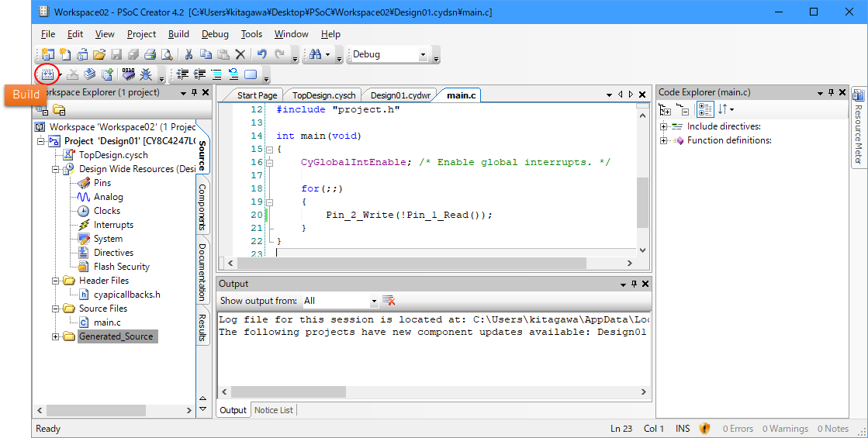Click the Build project toolbar icon
This screenshot has height=438, width=868.
click(47, 74)
